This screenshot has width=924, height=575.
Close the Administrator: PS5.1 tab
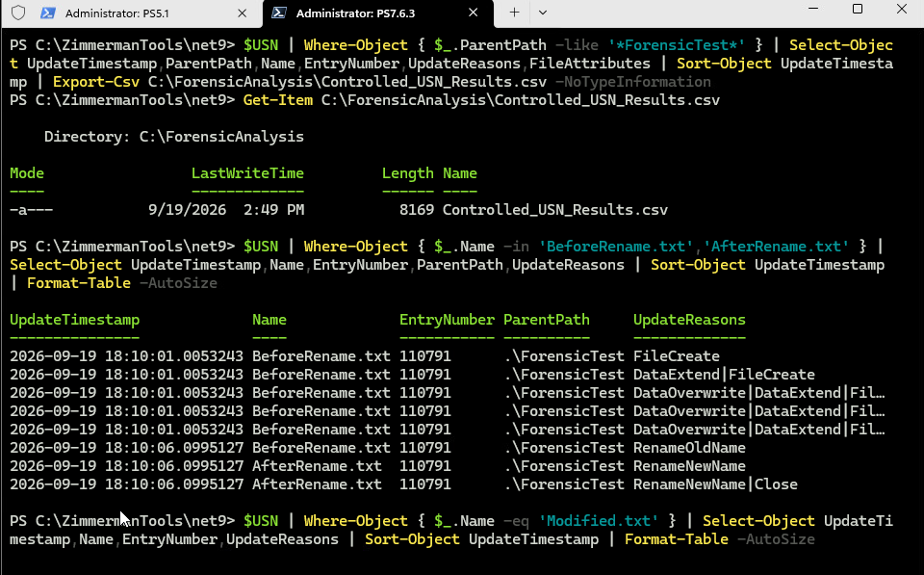243,13
